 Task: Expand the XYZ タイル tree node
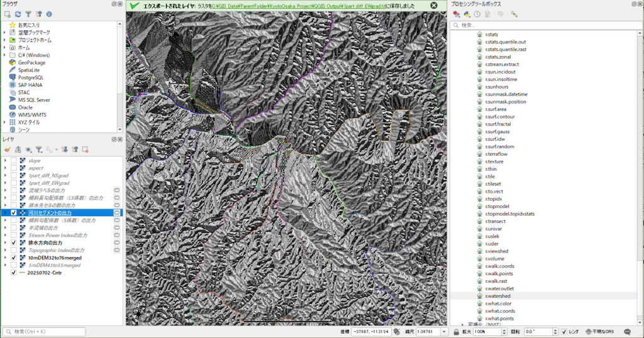click(4, 122)
